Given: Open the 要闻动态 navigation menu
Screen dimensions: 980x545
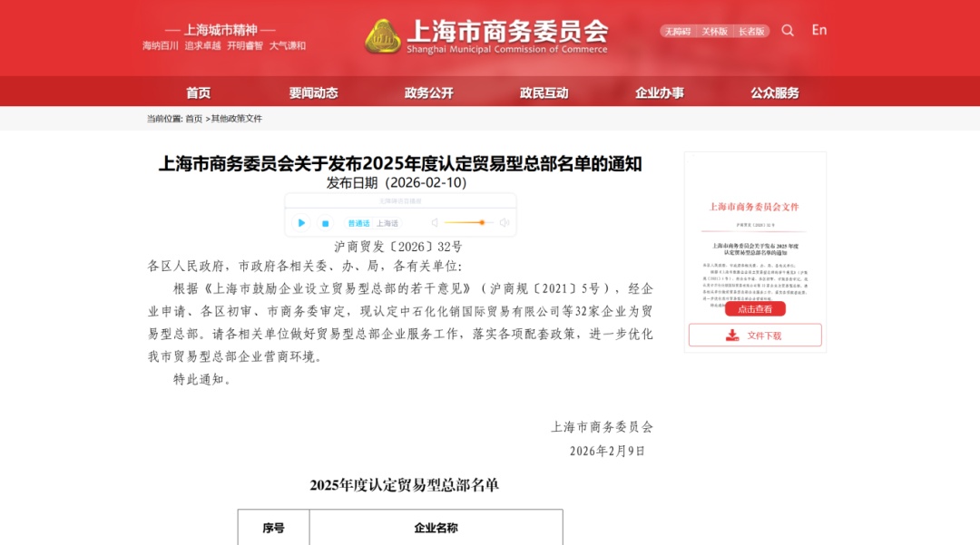Looking at the screenshot, I should (x=313, y=93).
